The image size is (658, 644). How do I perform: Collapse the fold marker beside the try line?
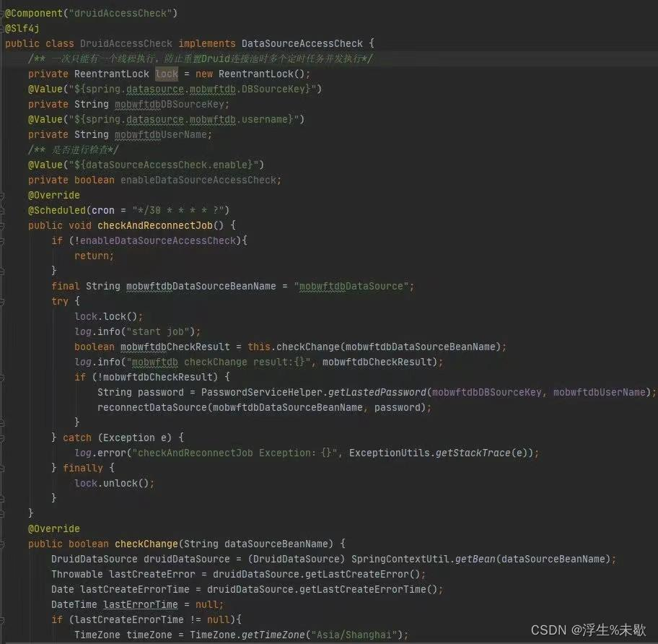1,302
